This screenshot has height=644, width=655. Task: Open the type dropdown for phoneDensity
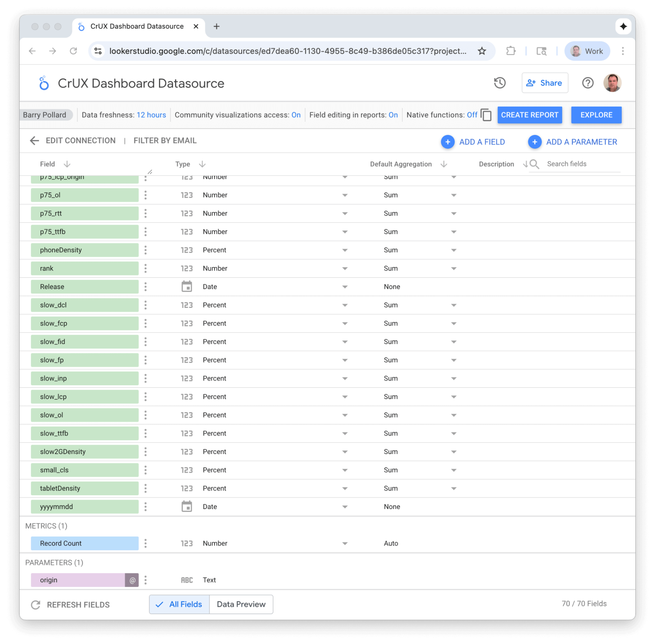[344, 250]
